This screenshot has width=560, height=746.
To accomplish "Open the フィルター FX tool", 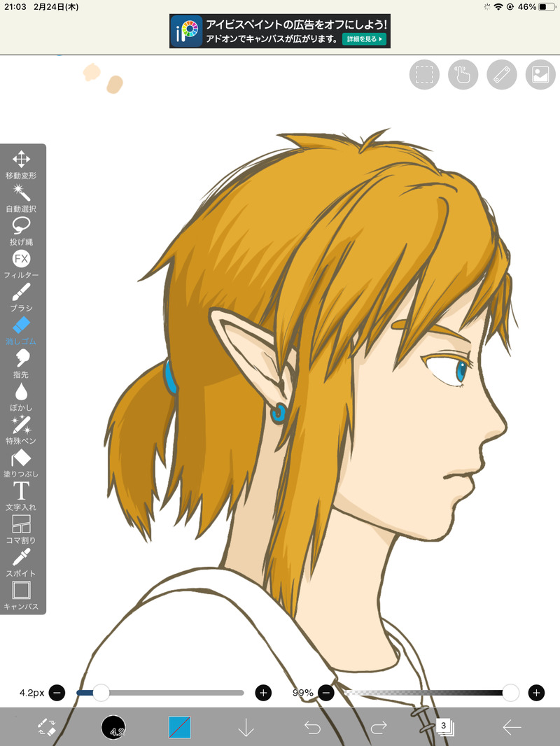I will pos(21,264).
